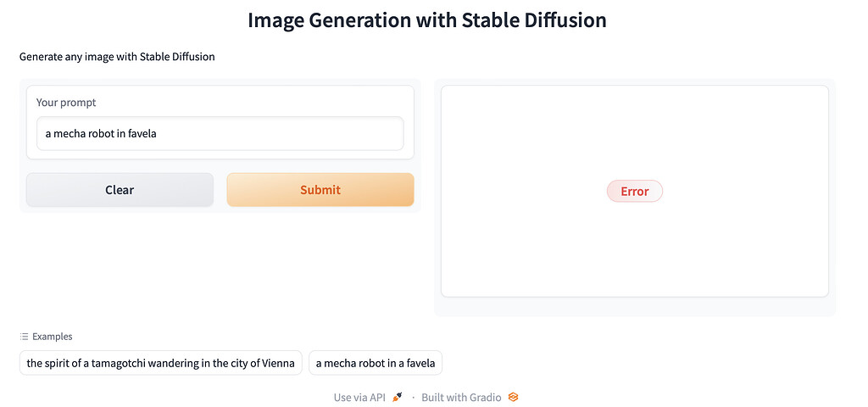Click the word 'Vienna' in the first example
The image size is (868, 407).
click(279, 363)
